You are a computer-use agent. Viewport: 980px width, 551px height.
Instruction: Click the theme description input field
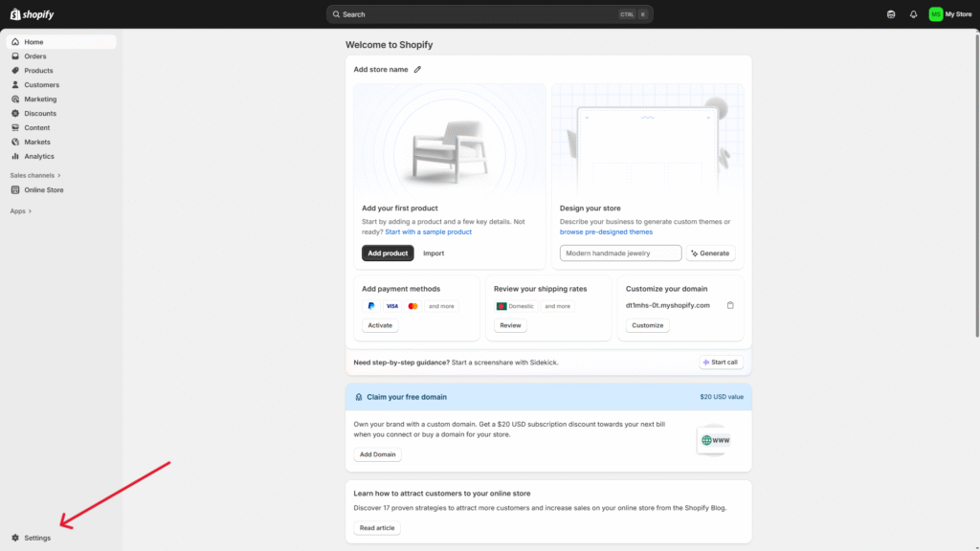[x=620, y=253]
